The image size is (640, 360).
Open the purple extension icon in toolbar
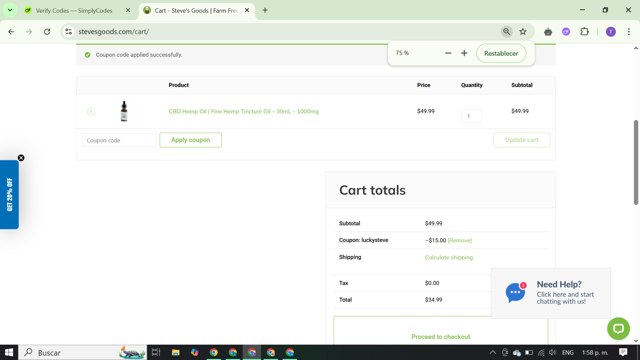[x=566, y=31]
